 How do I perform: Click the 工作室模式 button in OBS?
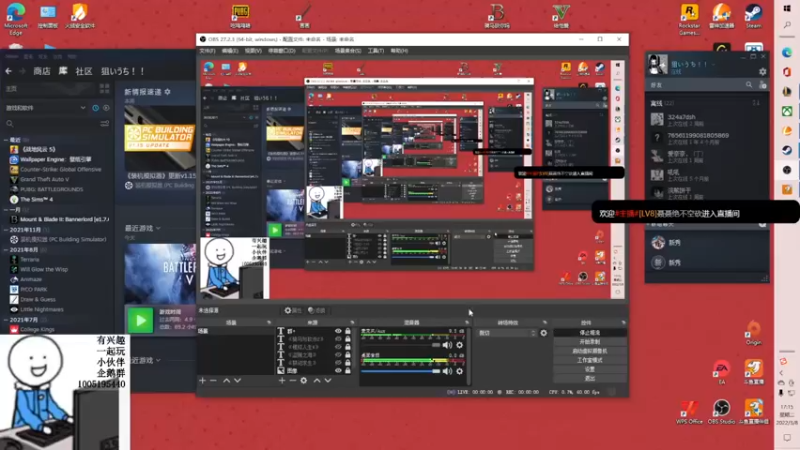[x=590, y=360]
